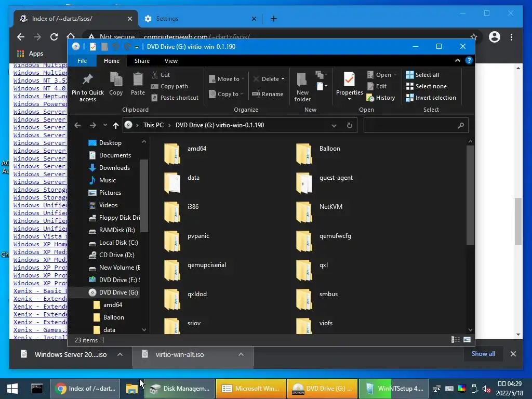This screenshot has width=532, height=399.
Task: Click Invert selection
Action: click(431, 98)
